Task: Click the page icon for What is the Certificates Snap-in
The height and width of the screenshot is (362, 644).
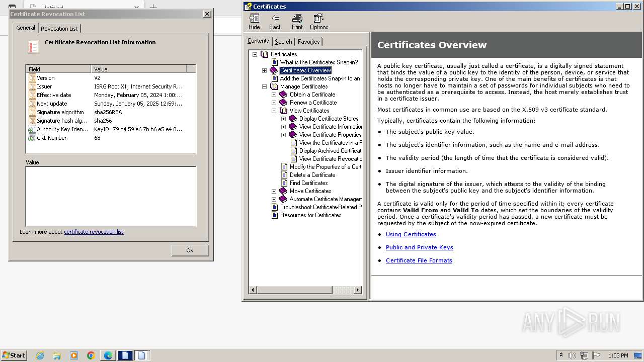Action: click(275, 62)
